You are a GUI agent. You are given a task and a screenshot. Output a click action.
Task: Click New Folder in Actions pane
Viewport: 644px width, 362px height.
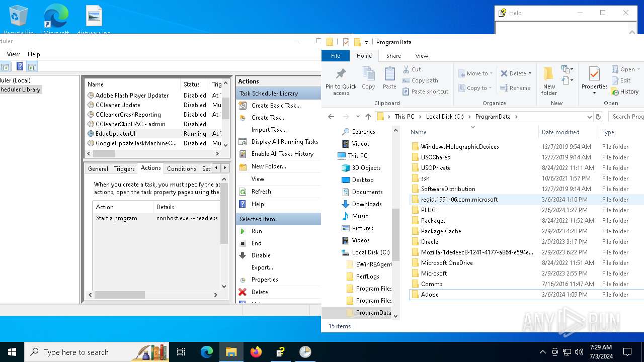click(269, 166)
